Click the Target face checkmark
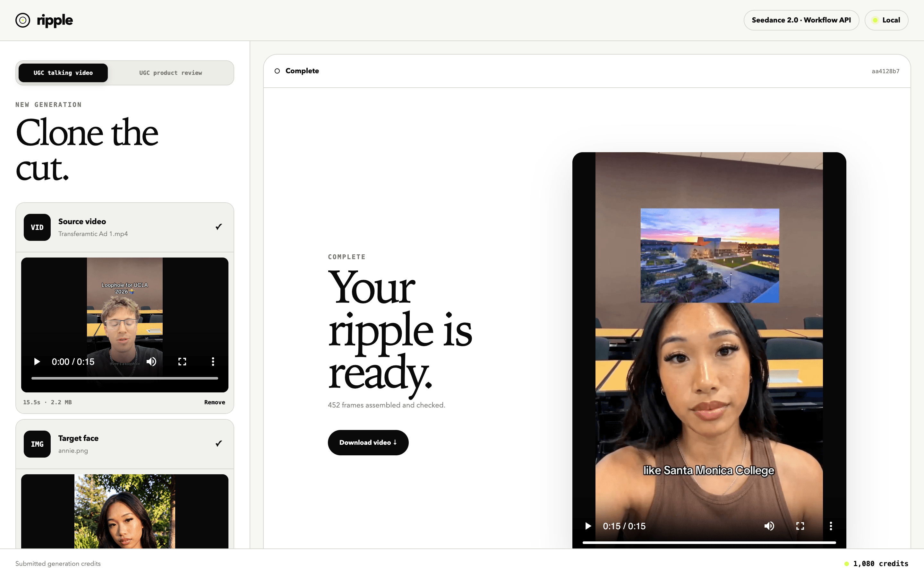The image size is (924, 578). click(218, 443)
